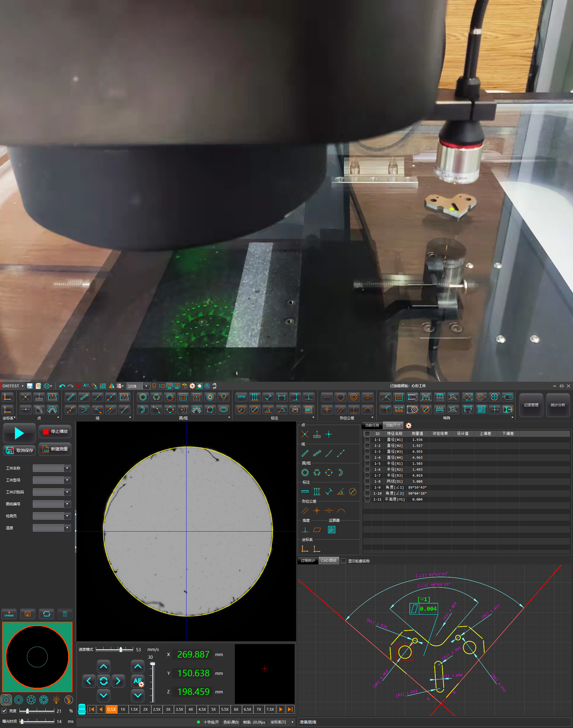Click the settings gear next to 当前尺寸 tab

pyautogui.click(x=408, y=425)
